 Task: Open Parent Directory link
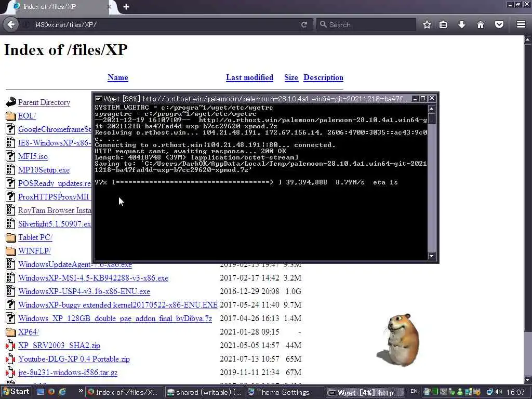coord(44,102)
